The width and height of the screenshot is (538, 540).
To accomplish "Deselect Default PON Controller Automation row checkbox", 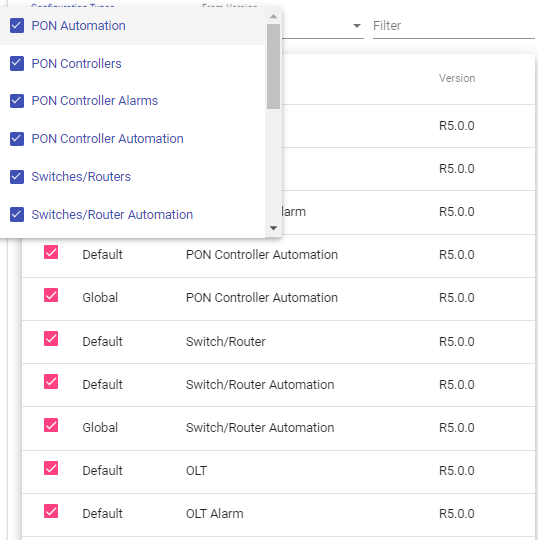I will tap(51, 252).
